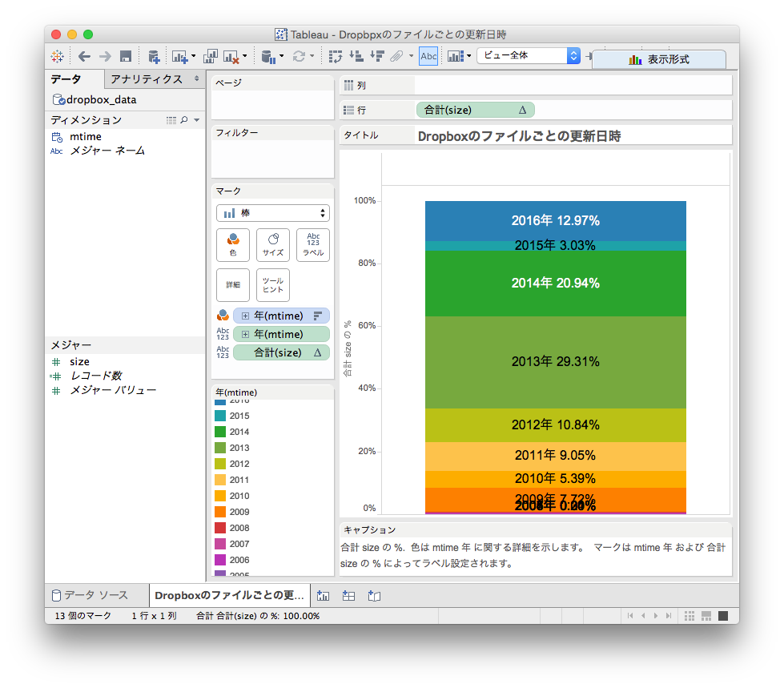Undo with the back arrow
This screenshot has width=784, height=688.
[84, 56]
